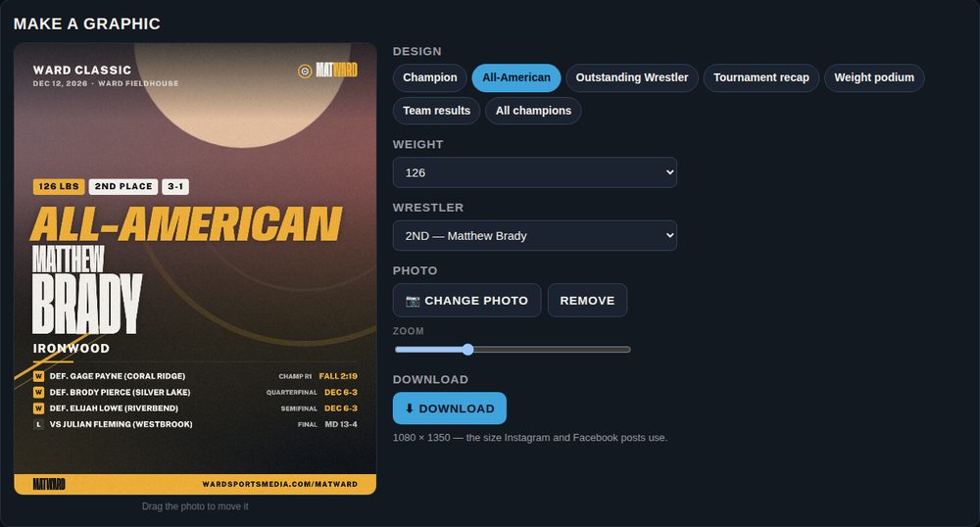
Task: Click the 126 LBS badge in preview
Action: point(59,187)
